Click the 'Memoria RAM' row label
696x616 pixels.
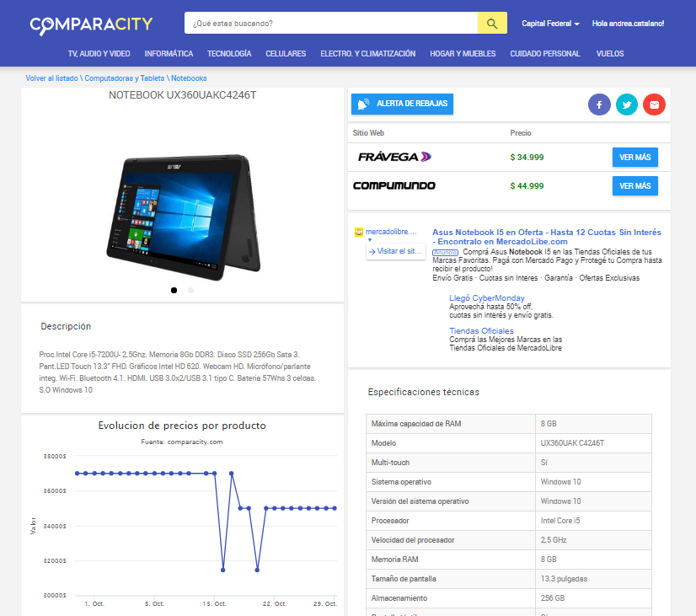394,560
